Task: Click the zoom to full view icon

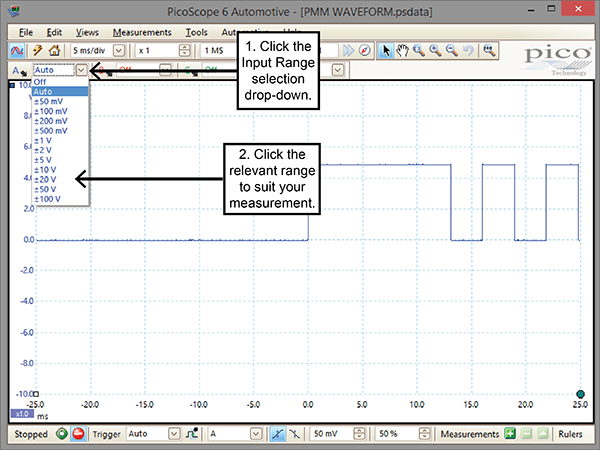Action: (x=489, y=51)
